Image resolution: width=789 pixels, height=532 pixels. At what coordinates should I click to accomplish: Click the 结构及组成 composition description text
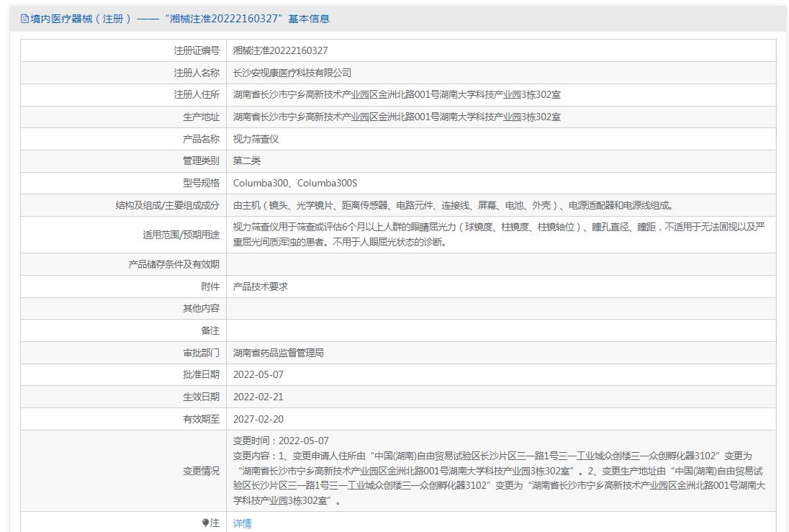pyautogui.click(x=453, y=205)
